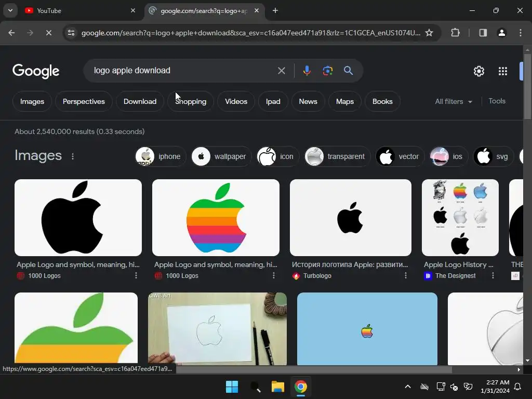Refine images with transparent chip

click(x=337, y=156)
